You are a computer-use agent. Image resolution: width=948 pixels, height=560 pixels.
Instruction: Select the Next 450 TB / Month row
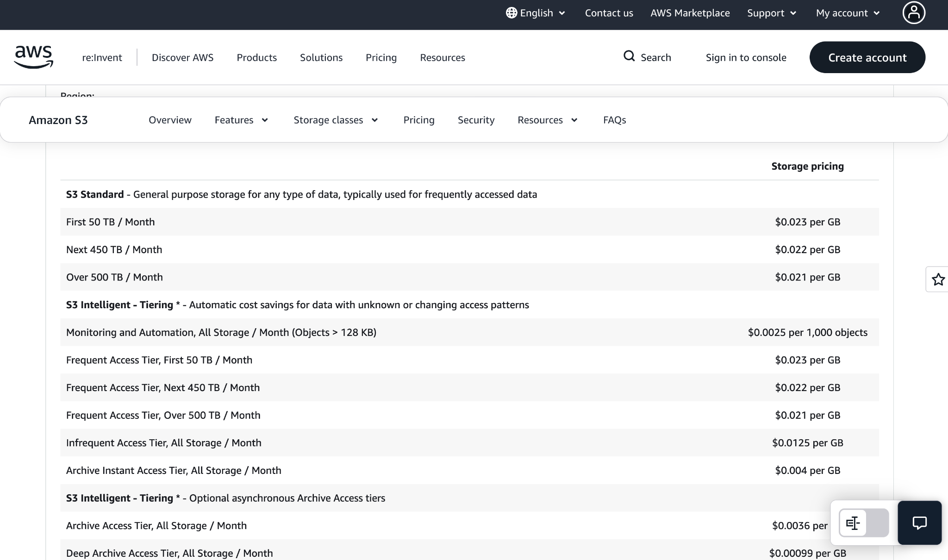(x=469, y=249)
